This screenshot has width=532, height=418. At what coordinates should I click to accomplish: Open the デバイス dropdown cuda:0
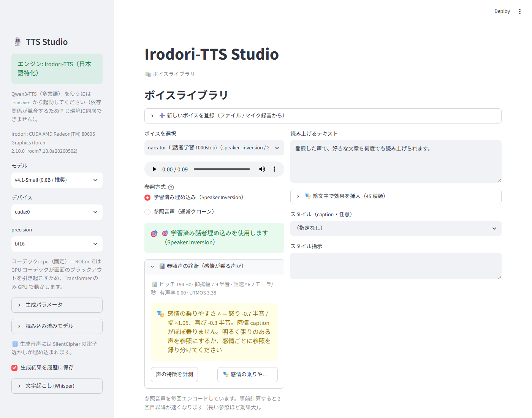coord(57,212)
